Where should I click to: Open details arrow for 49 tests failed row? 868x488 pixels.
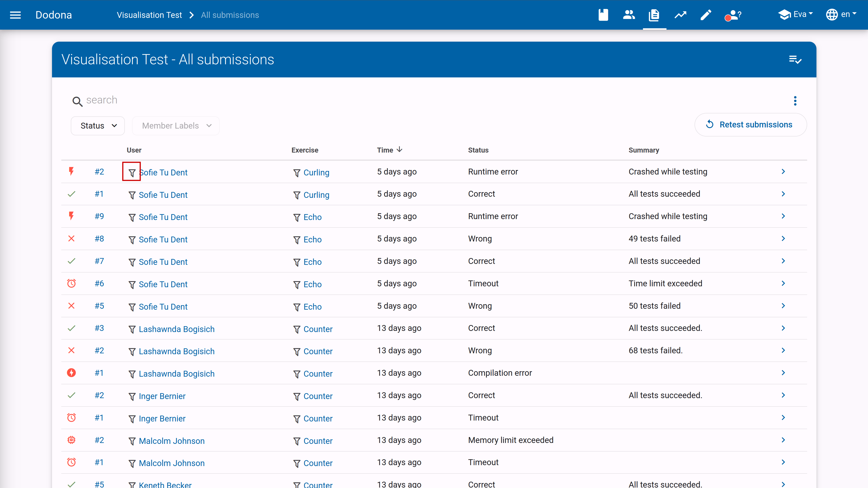click(x=783, y=238)
